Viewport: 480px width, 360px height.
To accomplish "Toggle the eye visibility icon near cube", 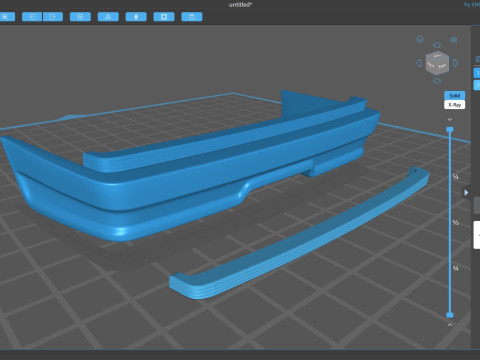I will (x=454, y=40).
